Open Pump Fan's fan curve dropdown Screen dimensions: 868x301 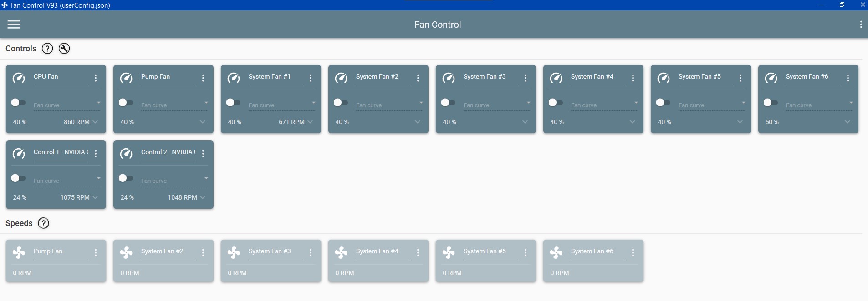pos(175,104)
